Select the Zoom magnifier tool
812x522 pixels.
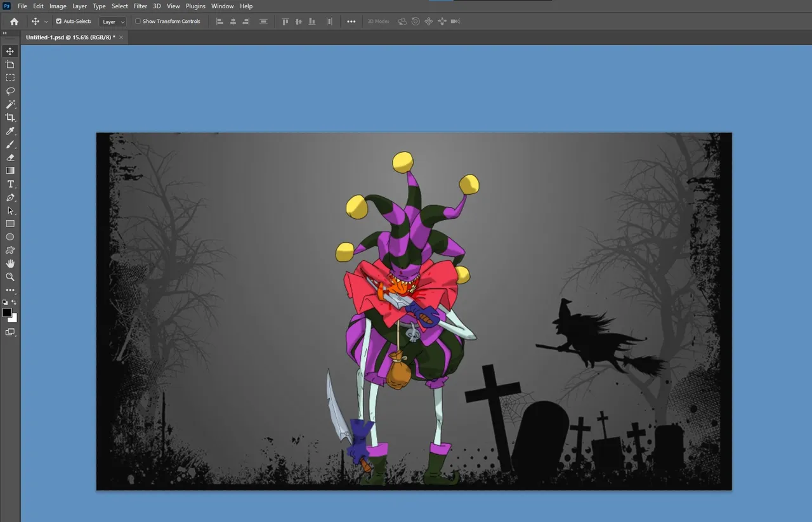point(10,277)
